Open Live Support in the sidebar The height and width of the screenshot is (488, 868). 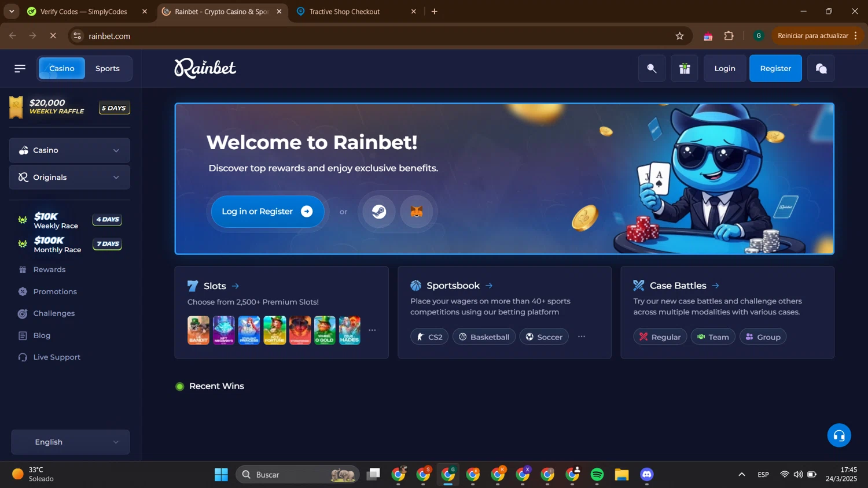(x=57, y=357)
